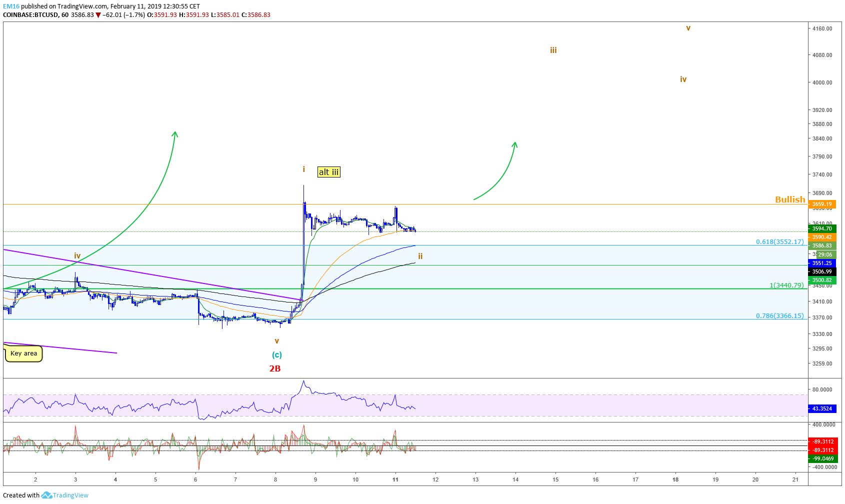Select the yellow 'alt iii' label

(329, 172)
